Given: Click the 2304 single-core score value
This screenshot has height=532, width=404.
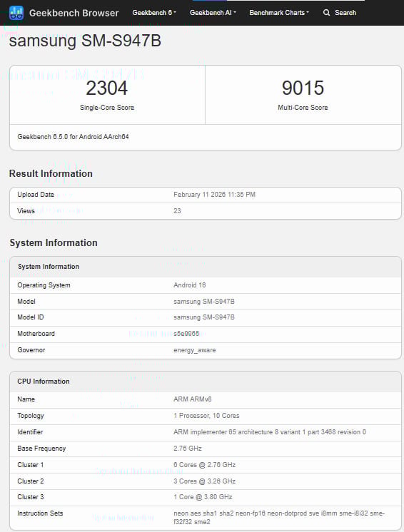Looking at the screenshot, I should [106, 88].
